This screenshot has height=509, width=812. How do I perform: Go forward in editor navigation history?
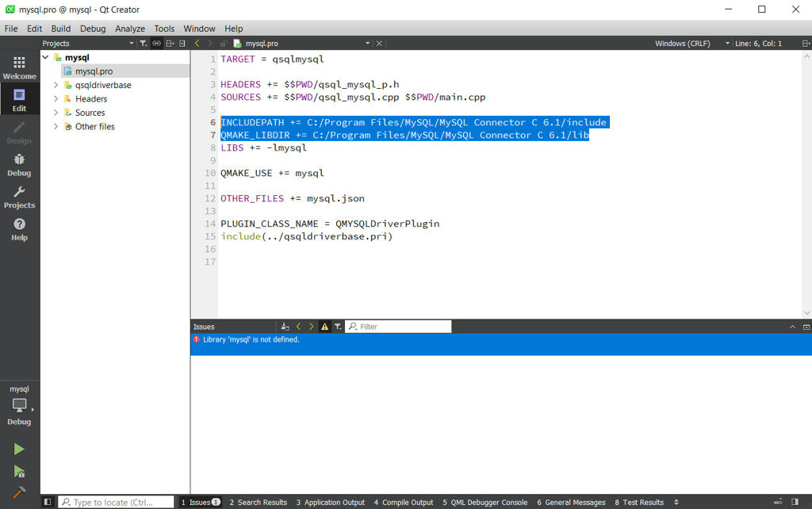[209, 44]
